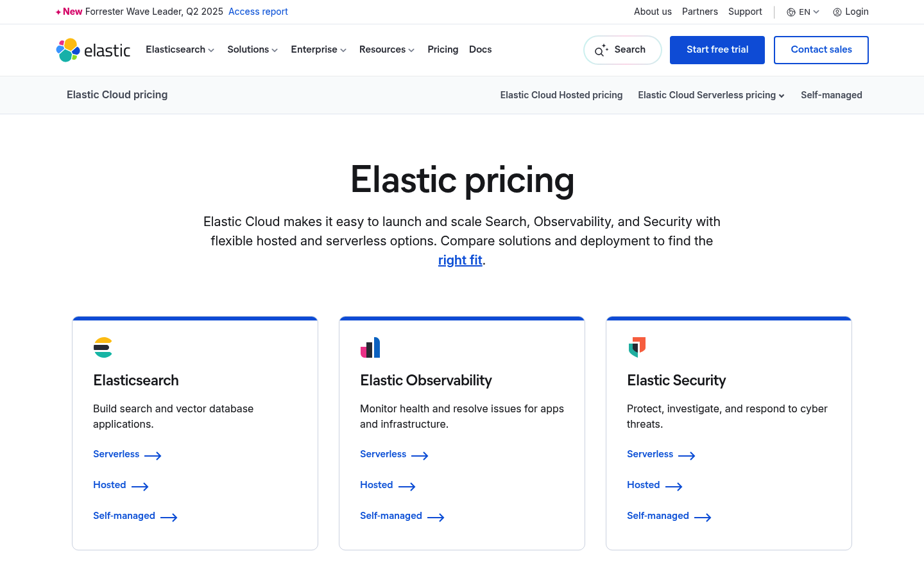924x578 pixels.
Task: Open Elasticsearch Self-managed link
Action: (124, 516)
